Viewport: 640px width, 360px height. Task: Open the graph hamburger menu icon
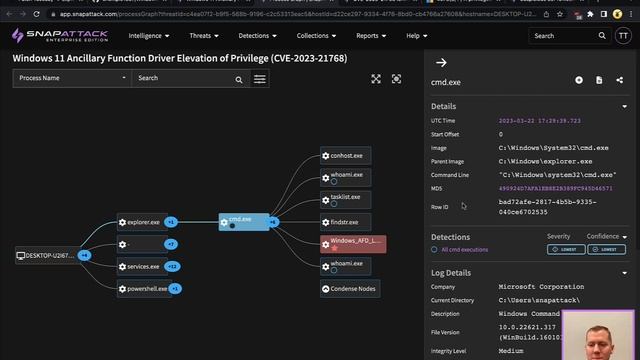click(x=260, y=79)
